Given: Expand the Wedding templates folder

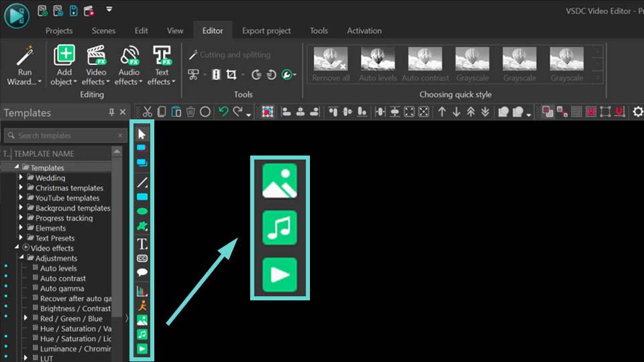Looking at the screenshot, I should pos(21,177).
